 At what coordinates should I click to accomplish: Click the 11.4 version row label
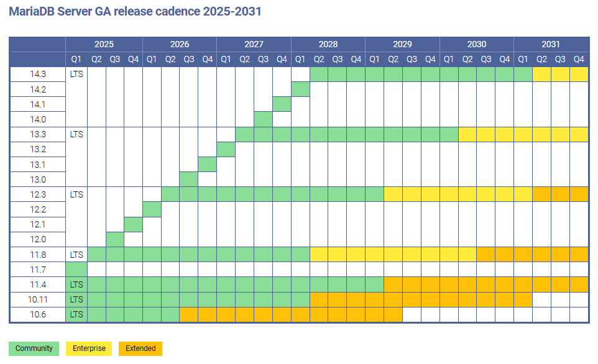(38, 284)
